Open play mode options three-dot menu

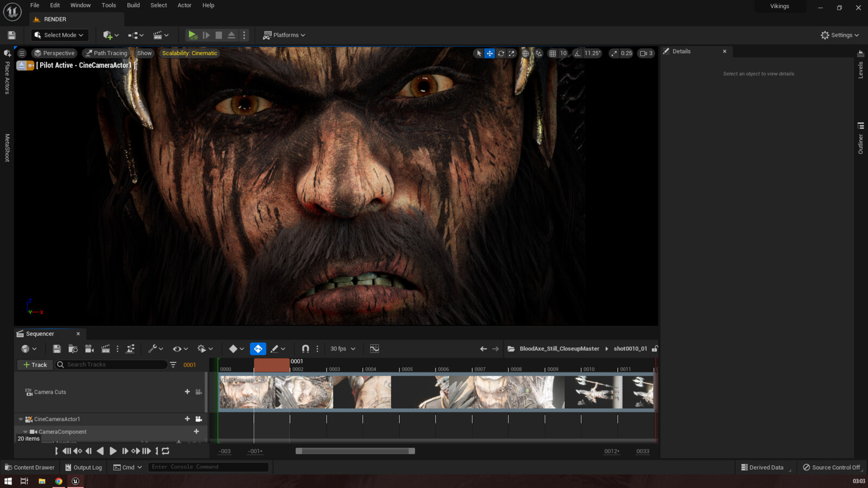click(x=244, y=35)
